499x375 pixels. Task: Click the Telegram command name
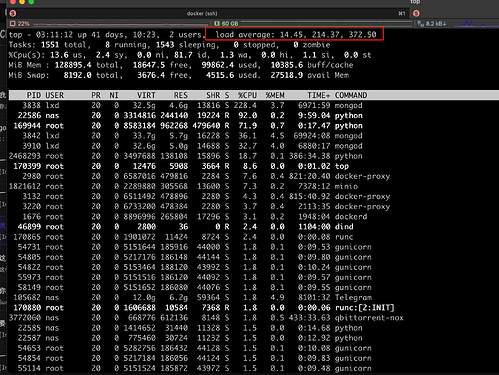click(x=353, y=297)
